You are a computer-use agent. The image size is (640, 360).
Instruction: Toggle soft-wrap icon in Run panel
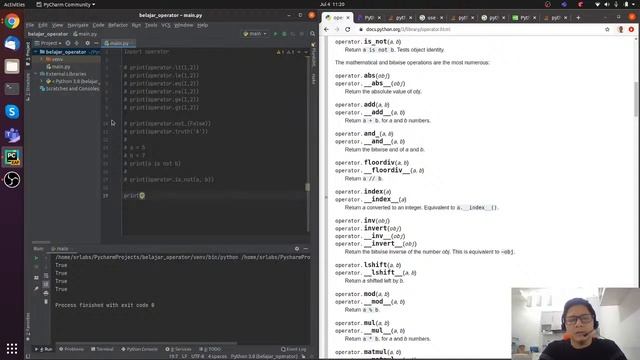tap(46, 276)
